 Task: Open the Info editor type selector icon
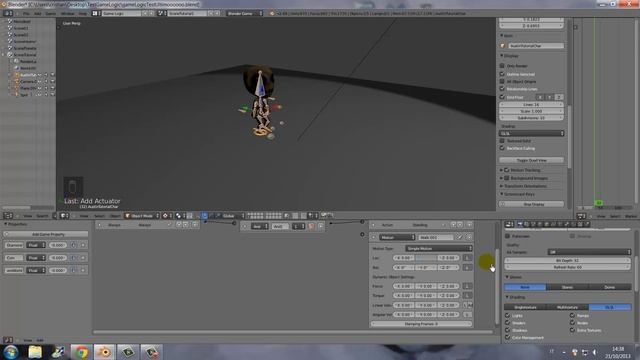[x=7, y=13]
